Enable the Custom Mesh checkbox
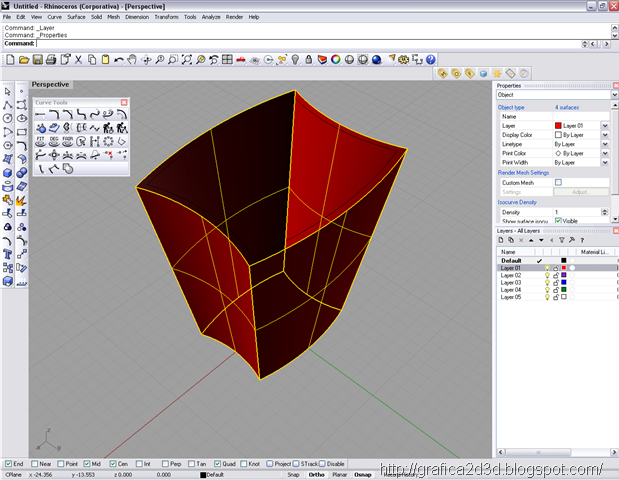Viewport: 619px width, 480px height. [x=558, y=182]
